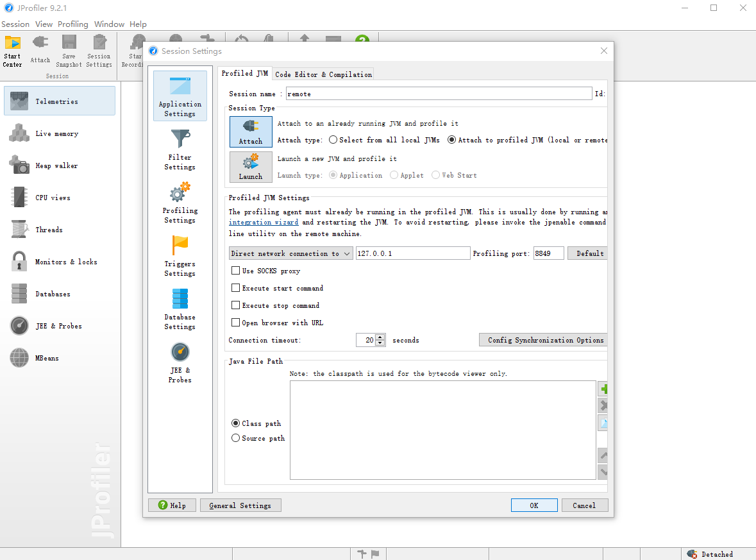Close the Session Settings dialog
The image size is (756, 560).
[x=603, y=51]
